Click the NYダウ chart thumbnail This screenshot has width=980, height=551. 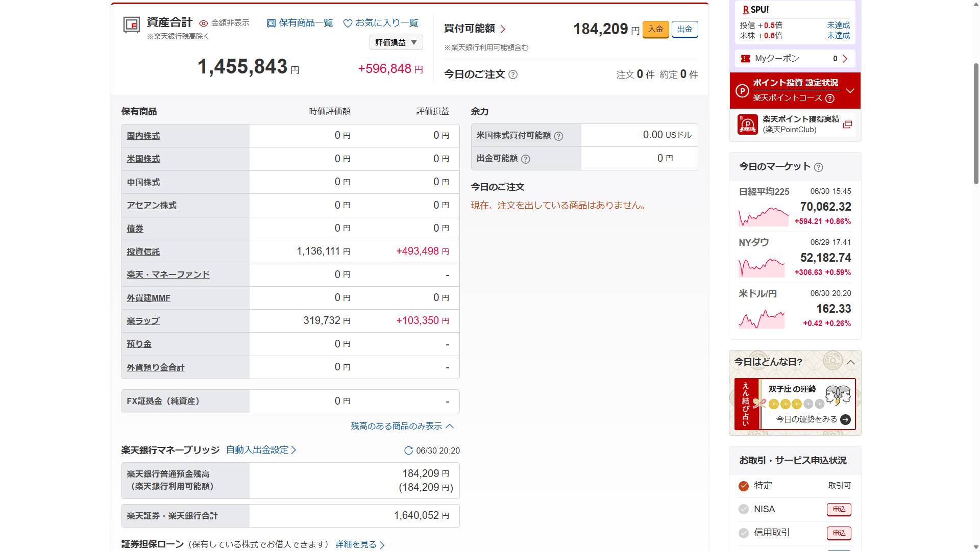point(761,267)
